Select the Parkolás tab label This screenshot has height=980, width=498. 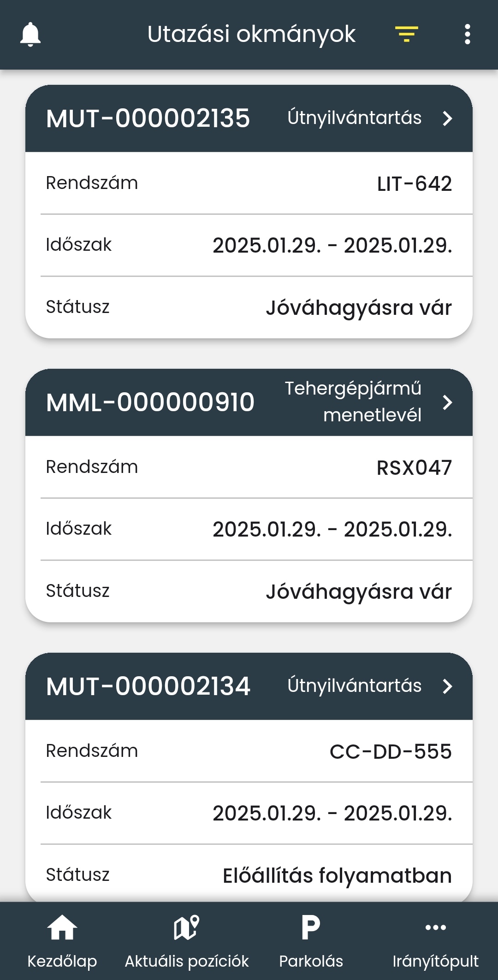pos(311,962)
